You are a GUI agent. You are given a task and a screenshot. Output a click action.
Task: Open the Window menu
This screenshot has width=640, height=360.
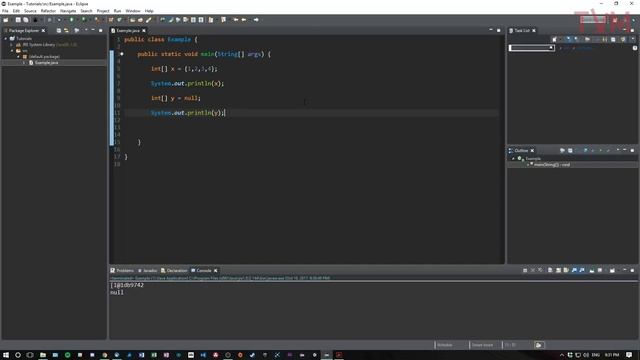point(133,11)
